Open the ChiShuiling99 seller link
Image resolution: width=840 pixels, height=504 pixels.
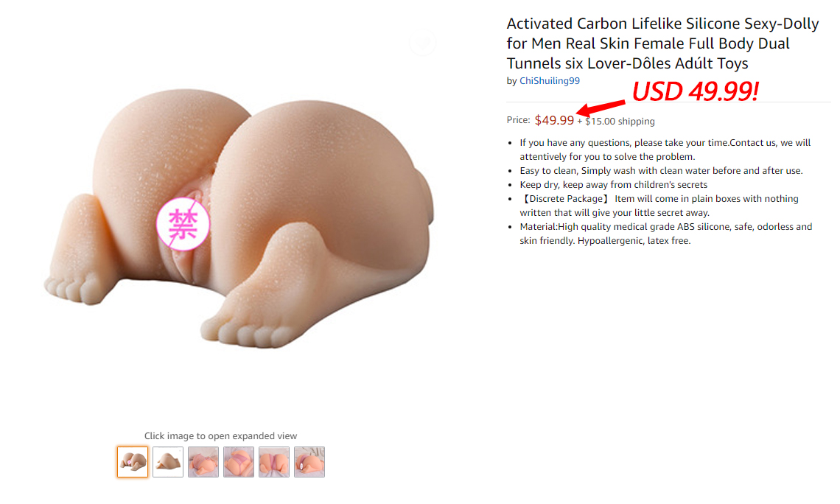pyautogui.click(x=549, y=81)
